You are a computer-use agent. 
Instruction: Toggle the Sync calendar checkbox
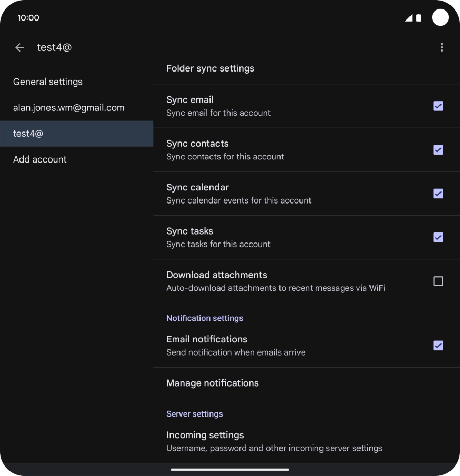coord(438,194)
